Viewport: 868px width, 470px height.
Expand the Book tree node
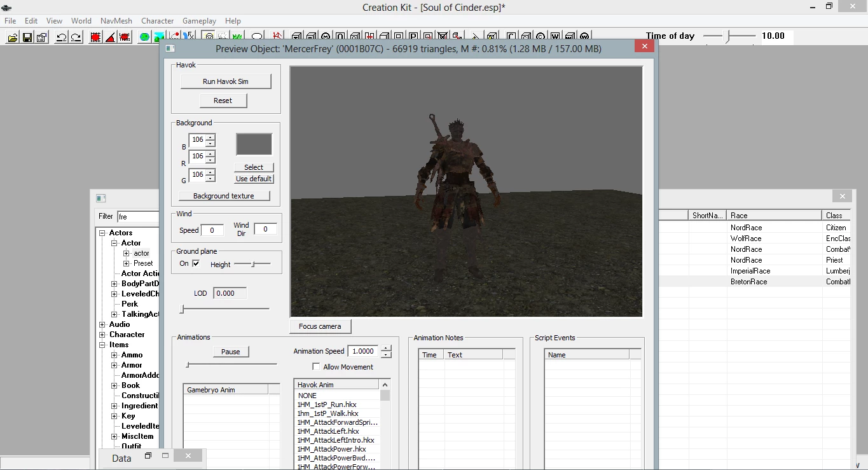coord(114,385)
